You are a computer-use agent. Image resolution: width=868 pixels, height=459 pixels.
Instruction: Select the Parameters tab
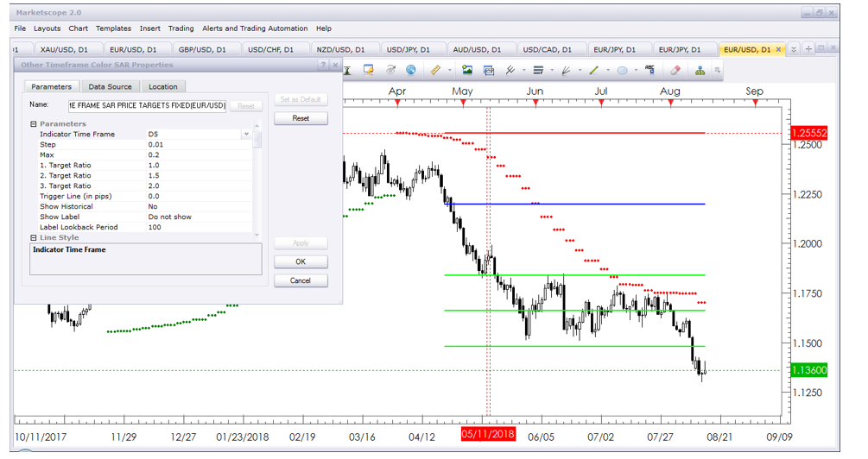(52, 86)
